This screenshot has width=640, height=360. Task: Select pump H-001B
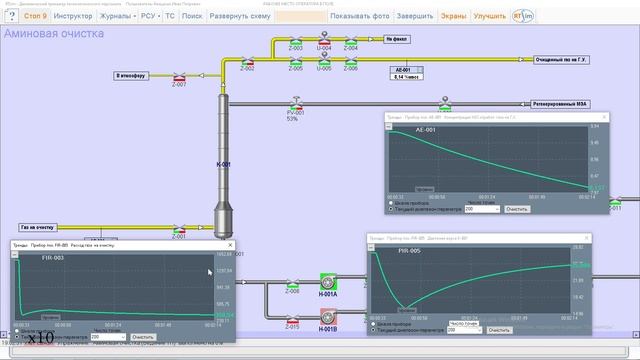[328, 317]
